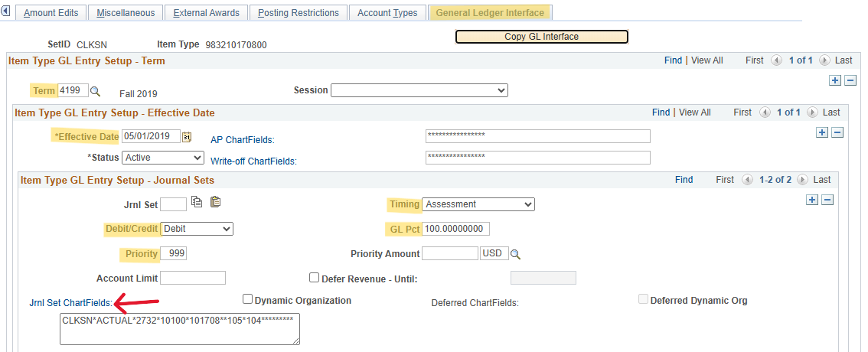Open the Priority Amount currency lookup
The image size is (868, 352).
(x=515, y=254)
